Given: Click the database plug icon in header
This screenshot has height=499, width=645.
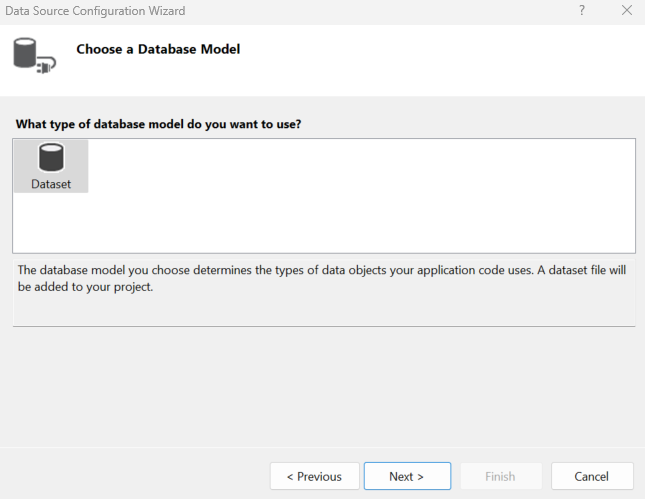Looking at the screenshot, I should coord(33,54).
